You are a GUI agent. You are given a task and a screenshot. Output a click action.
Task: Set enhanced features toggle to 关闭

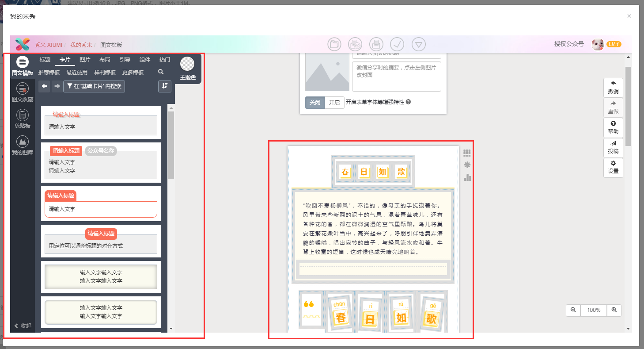click(315, 102)
